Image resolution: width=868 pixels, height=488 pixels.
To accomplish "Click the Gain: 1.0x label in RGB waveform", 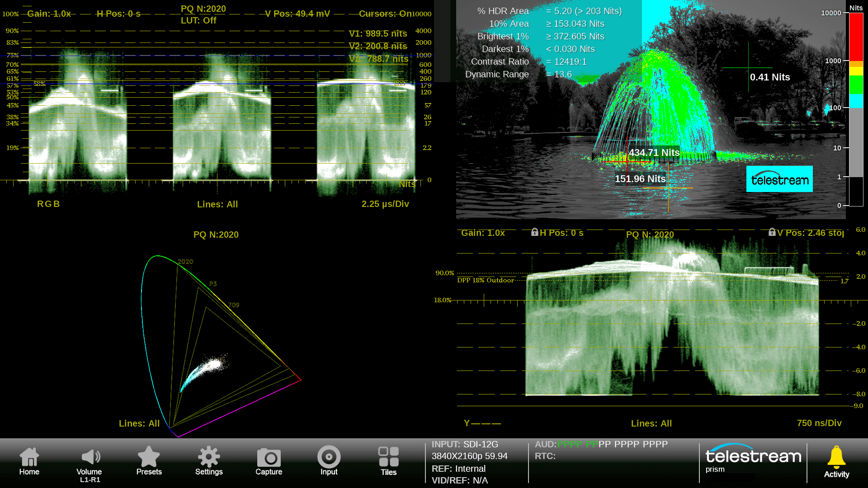I will click(x=49, y=14).
